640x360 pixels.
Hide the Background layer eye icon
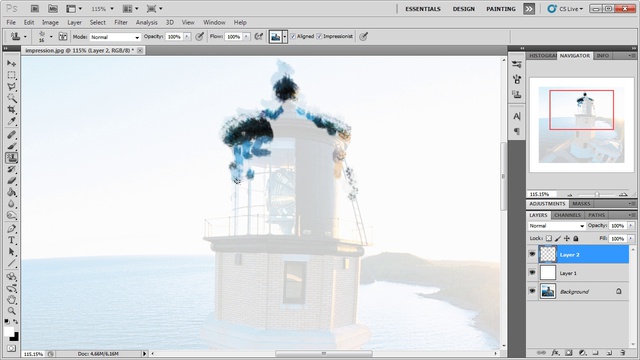(x=532, y=291)
